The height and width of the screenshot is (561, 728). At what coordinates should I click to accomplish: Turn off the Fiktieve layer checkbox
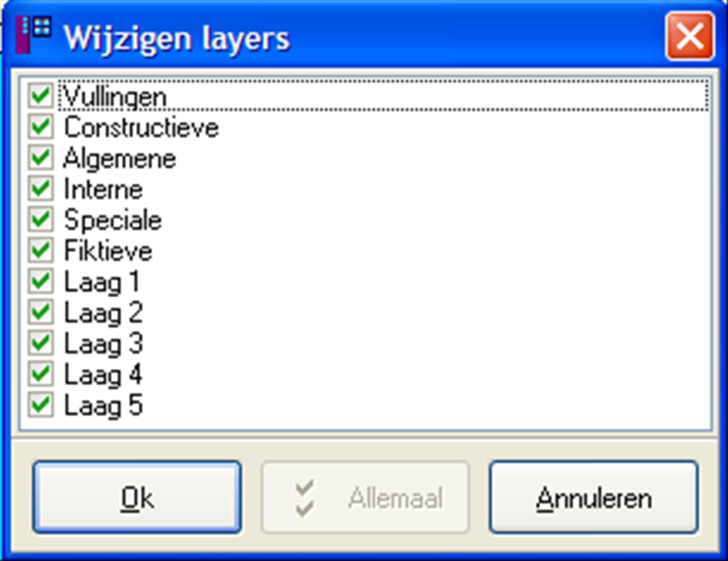40,250
